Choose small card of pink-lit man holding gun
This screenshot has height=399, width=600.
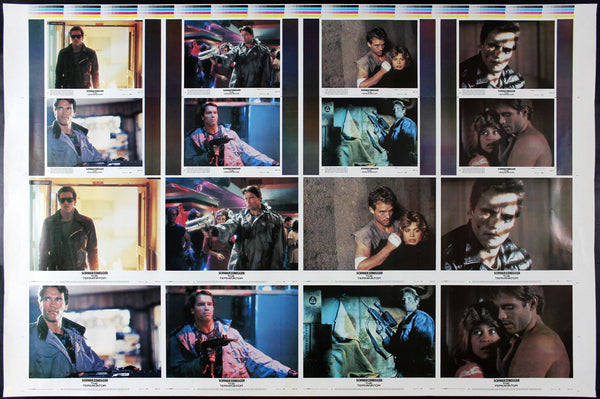[232, 132]
